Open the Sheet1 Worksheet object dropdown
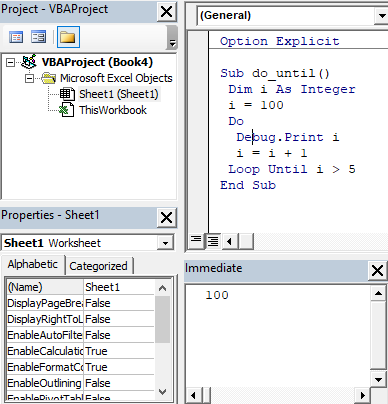 [x=165, y=243]
